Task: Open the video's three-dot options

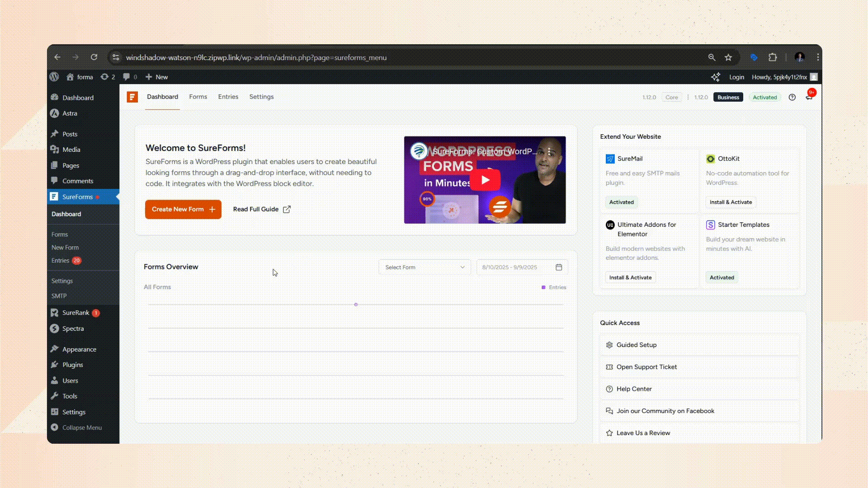Action: click(549, 151)
